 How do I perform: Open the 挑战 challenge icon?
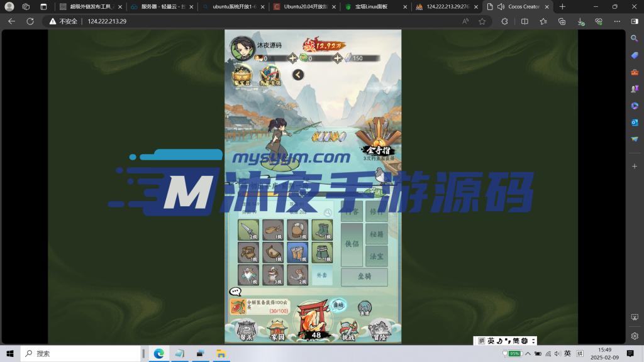pyautogui.click(x=348, y=329)
